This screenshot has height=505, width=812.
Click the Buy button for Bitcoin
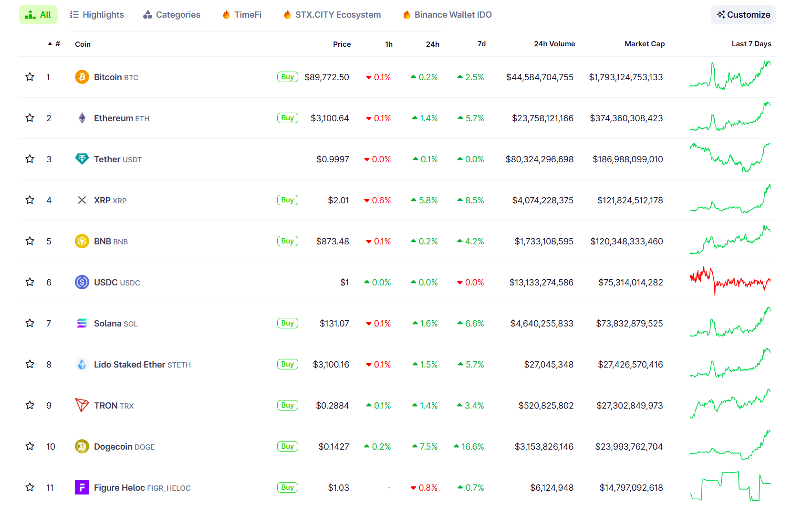pos(287,77)
